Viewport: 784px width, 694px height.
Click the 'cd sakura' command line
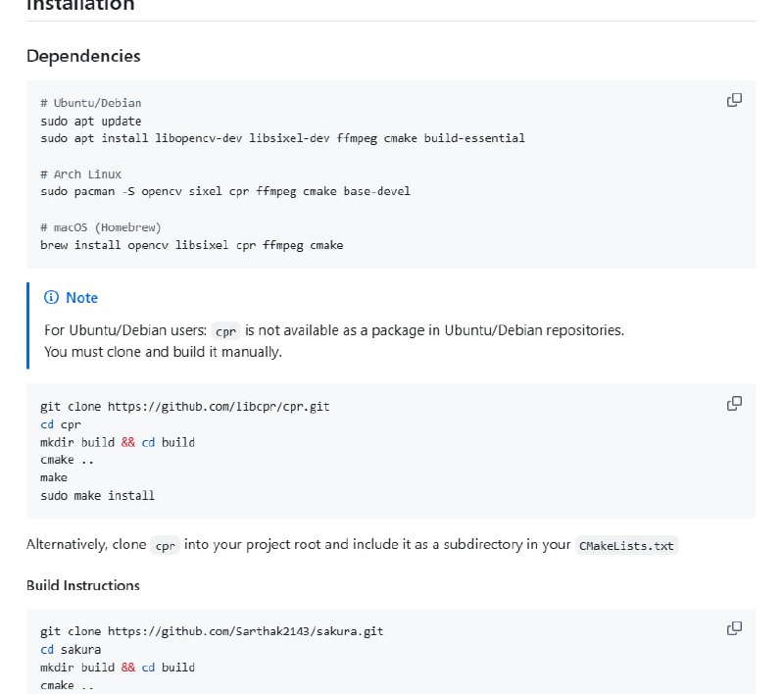click(71, 649)
